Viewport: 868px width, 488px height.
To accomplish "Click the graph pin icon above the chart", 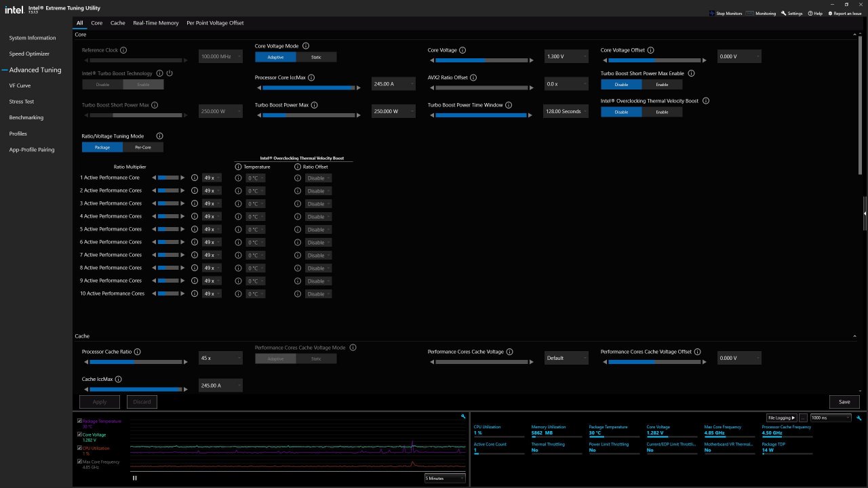I will coord(462,415).
